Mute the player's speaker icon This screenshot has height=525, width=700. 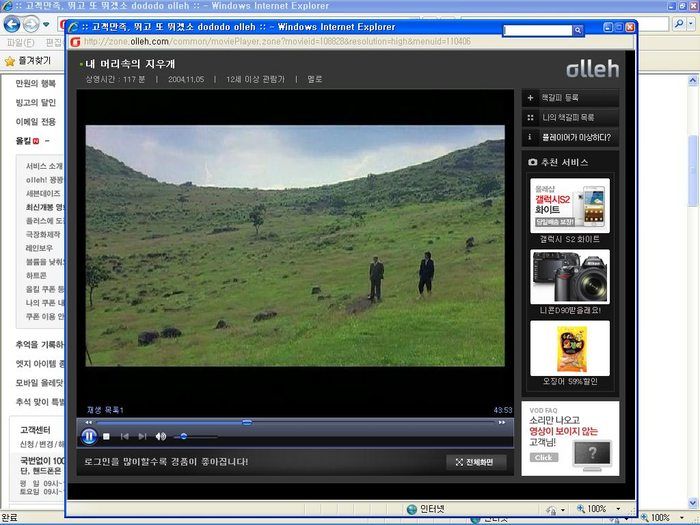coord(161,436)
